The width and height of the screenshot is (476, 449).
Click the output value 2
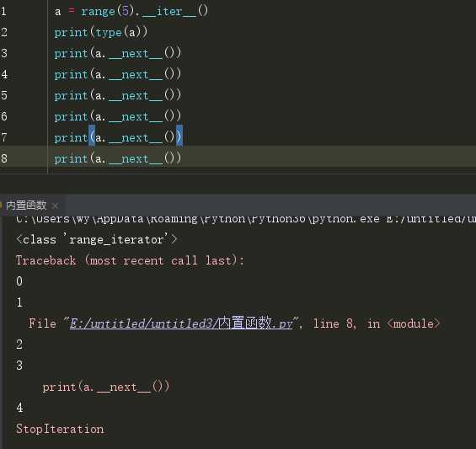pos(19,345)
